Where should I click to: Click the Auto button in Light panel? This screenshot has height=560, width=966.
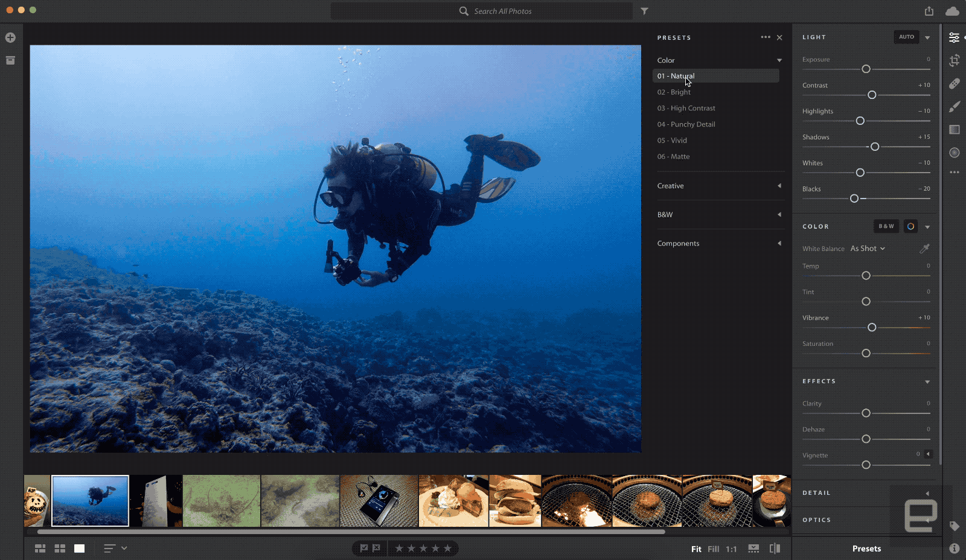[x=906, y=37]
